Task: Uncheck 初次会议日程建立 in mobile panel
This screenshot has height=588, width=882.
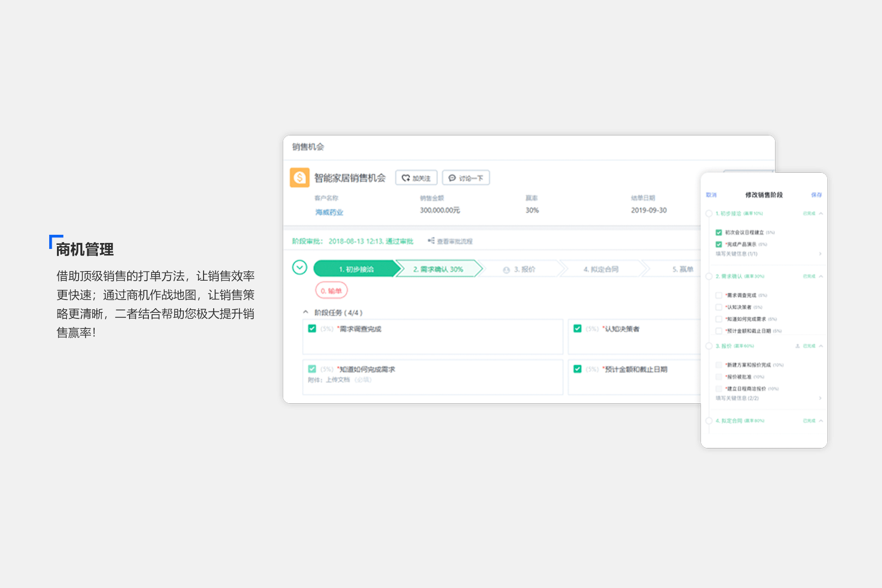Action: [719, 232]
